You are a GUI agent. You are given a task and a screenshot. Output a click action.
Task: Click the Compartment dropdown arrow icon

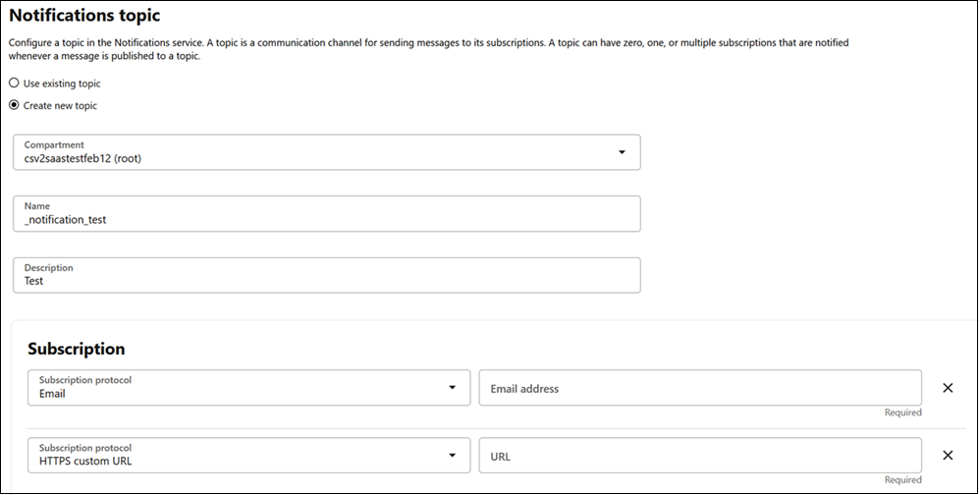point(622,152)
